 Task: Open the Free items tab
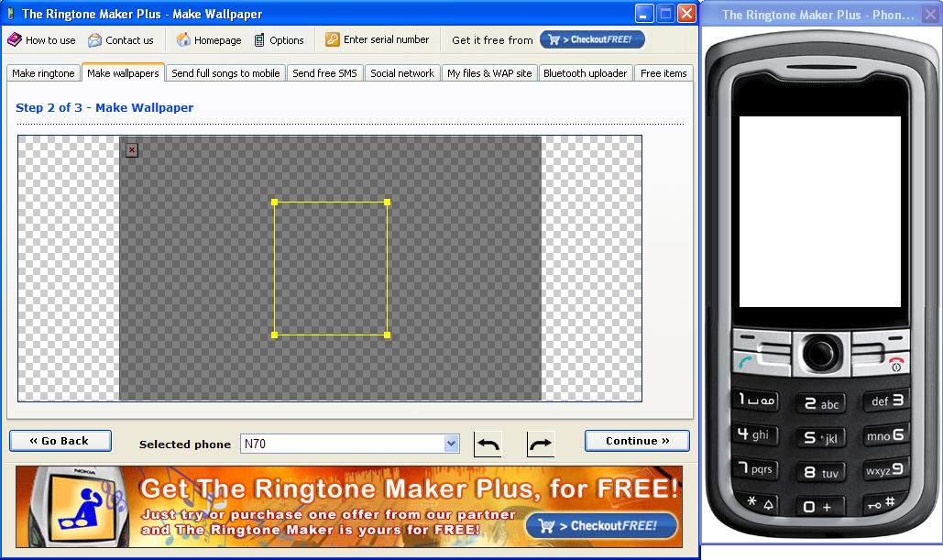(663, 73)
